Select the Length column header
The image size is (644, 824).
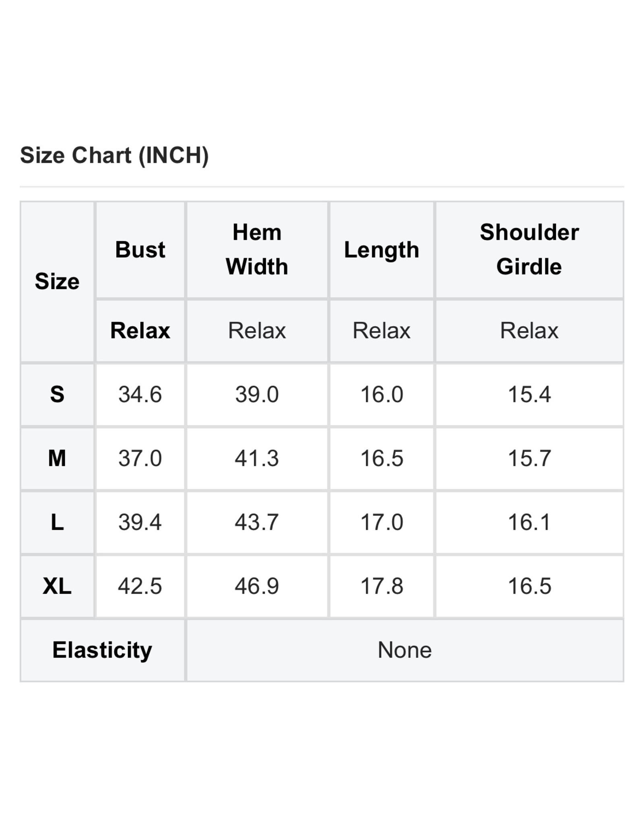click(382, 250)
